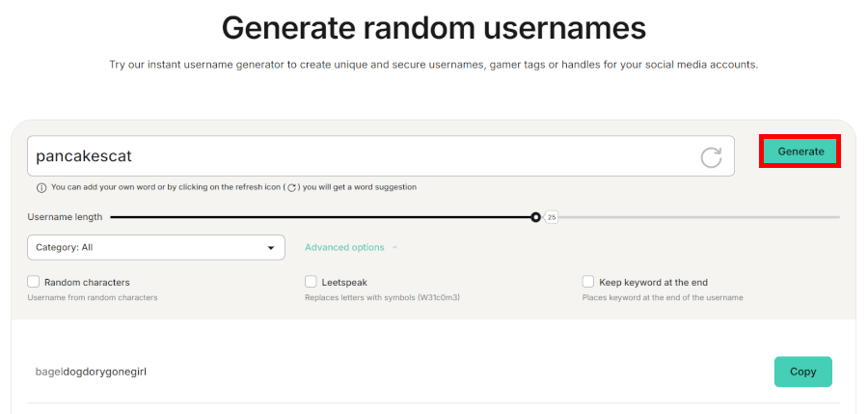This screenshot has width=868, height=414.
Task: Click the Leetspeak description text
Action: click(382, 298)
